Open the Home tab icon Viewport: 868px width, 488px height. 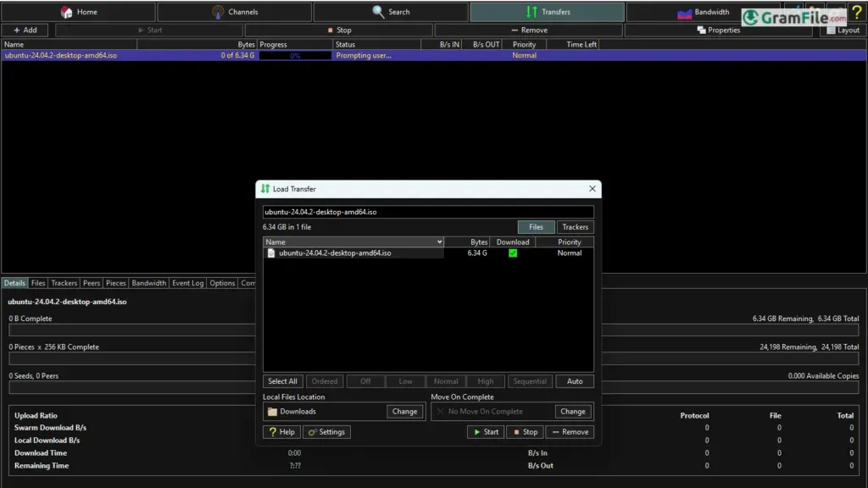click(x=66, y=12)
